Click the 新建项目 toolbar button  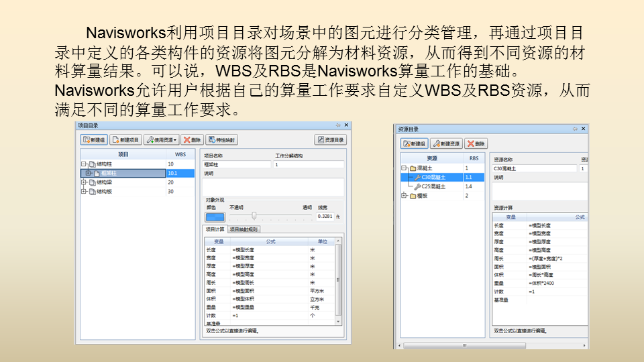pyautogui.click(x=126, y=140)
